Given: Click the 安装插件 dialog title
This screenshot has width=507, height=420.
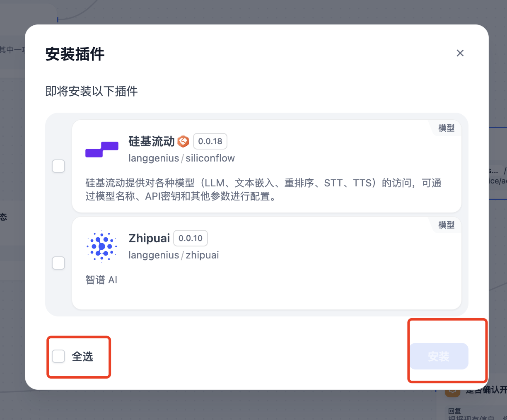Looking at the screenshot, I should [75, 54].
